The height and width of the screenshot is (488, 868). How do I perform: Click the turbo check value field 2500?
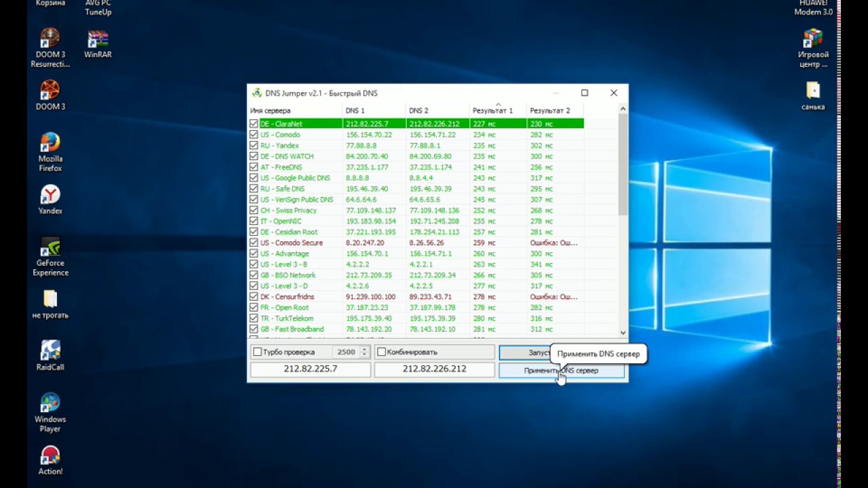pyautogui.click(x=345, y=352)
